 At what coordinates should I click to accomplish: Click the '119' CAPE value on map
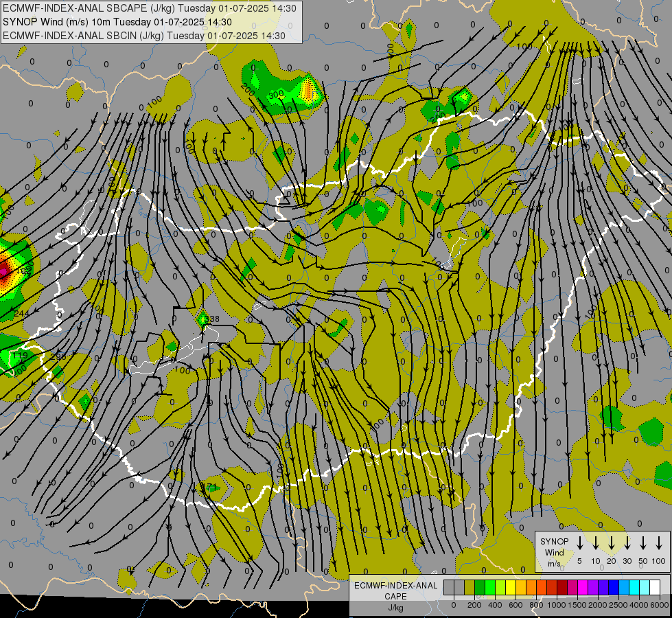click(x=20, y=355)
